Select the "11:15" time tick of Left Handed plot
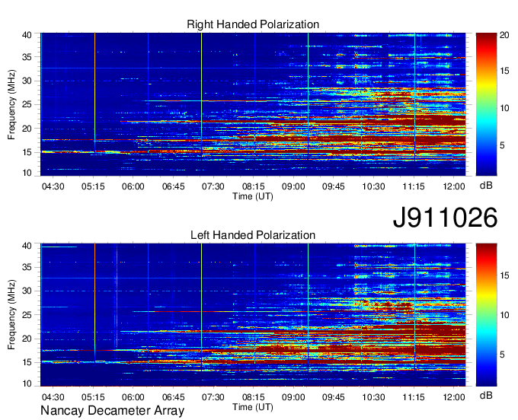This screenshot has height=420, width=518. (414, 397)
